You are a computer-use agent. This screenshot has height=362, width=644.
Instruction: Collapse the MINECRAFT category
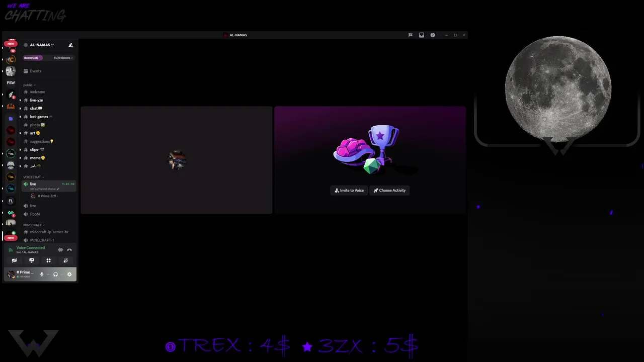(x=34, y=225)
